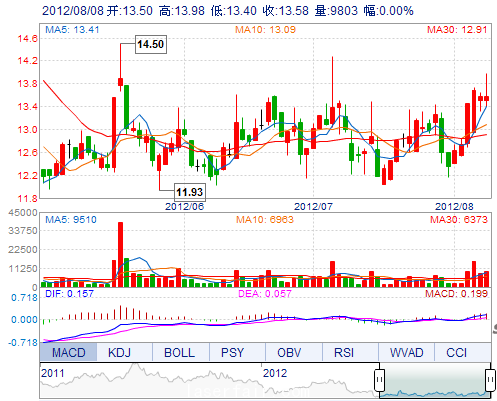Click the 14.50 high price label

point(151,44)
